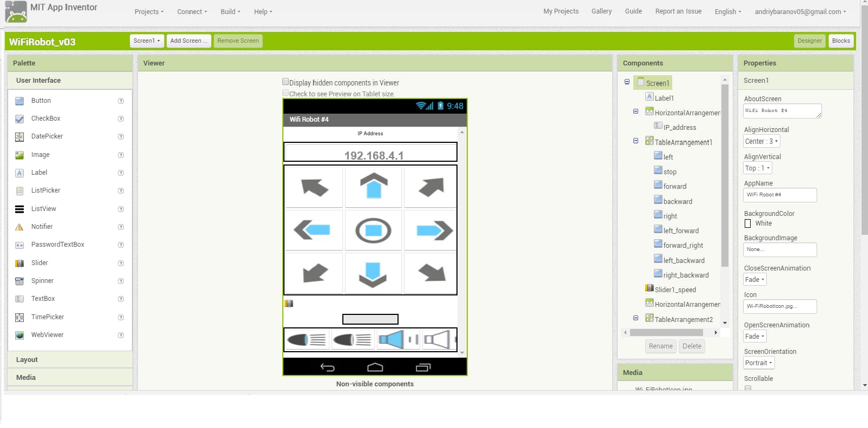Open the Help menu
Viewport: 868px width, 428px height.
(x=263, y=11)
